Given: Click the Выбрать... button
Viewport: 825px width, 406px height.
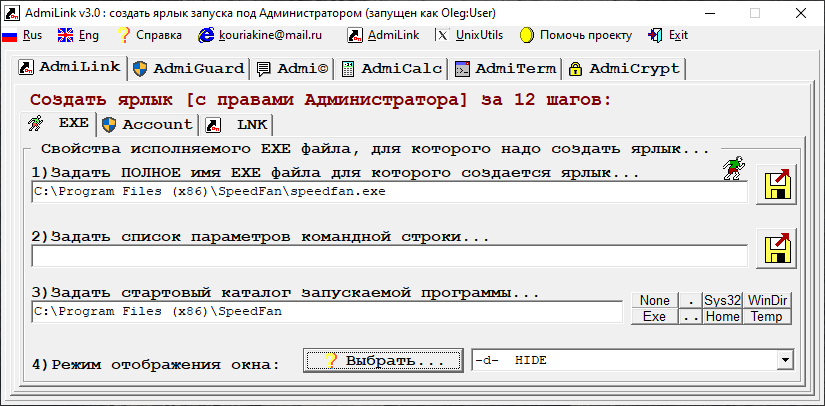Looking at the screenshot, I should 384,360.
